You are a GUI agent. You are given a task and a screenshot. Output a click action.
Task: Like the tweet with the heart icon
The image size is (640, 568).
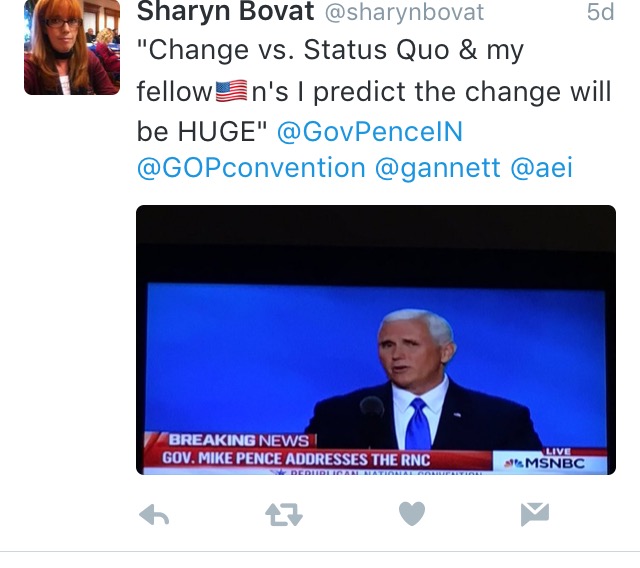[x=412, y=514]
